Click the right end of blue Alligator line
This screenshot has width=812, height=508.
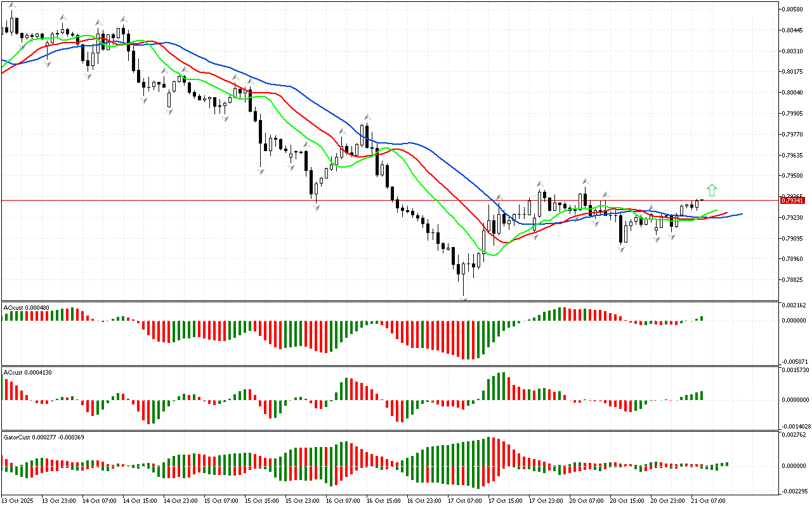click(741, 215)
